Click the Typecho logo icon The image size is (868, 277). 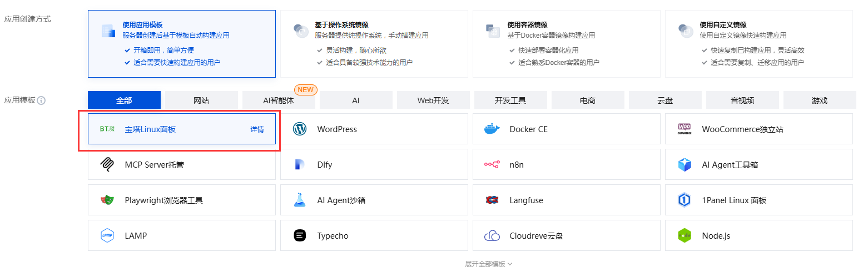click(x=300, y=236)
